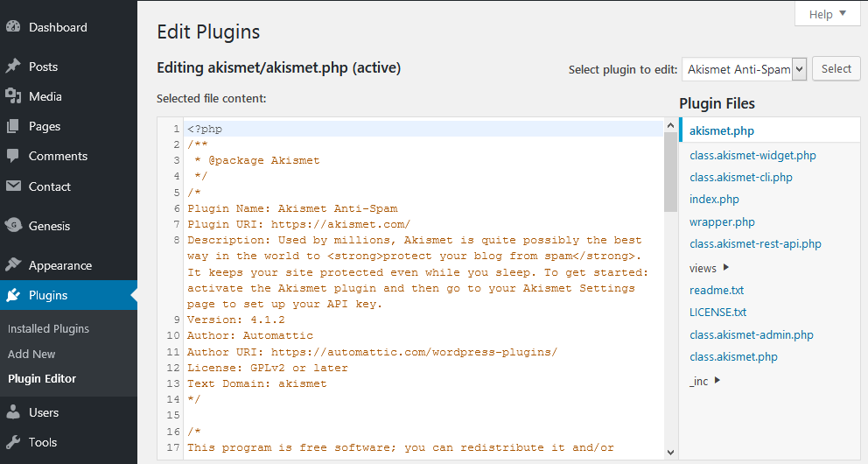Click the Appearance paintbrush icon
Image resolution: width=868 pixels, height=464 pixels.
(x=13, y=264)
